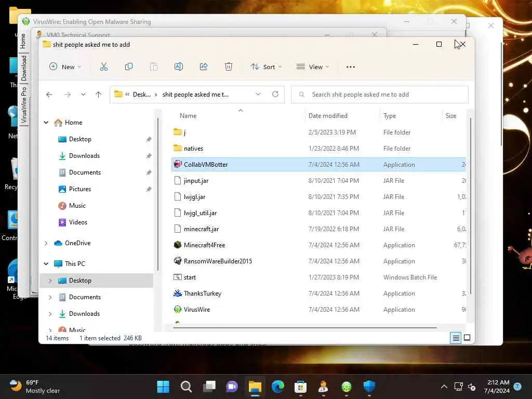Open Windows Security shield on taskbar

click(x=369, y=387)
